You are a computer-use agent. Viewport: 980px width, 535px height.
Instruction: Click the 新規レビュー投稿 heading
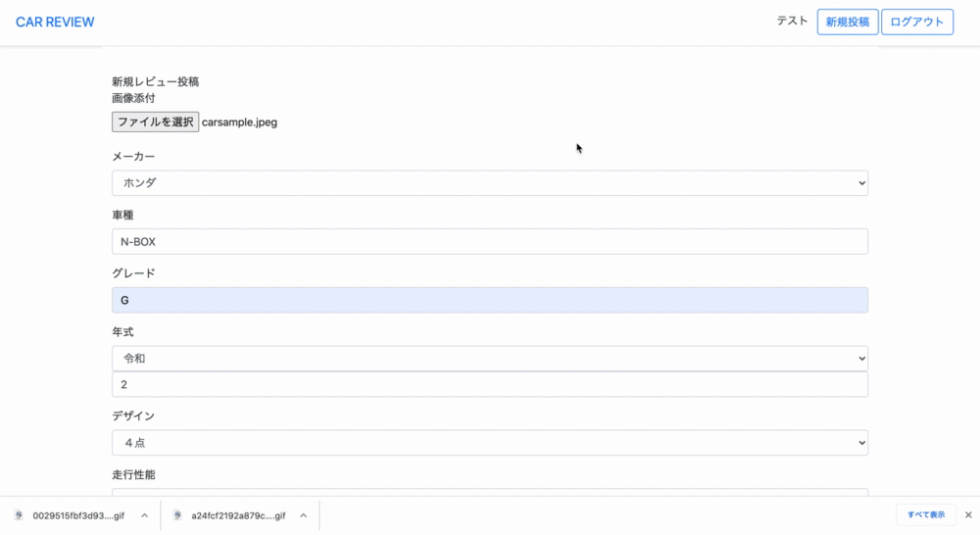pos(156,82)
